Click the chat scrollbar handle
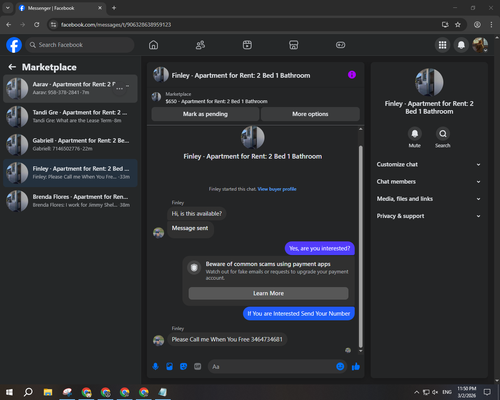Viewport: 500px width, 400px height. pos(361,247)
